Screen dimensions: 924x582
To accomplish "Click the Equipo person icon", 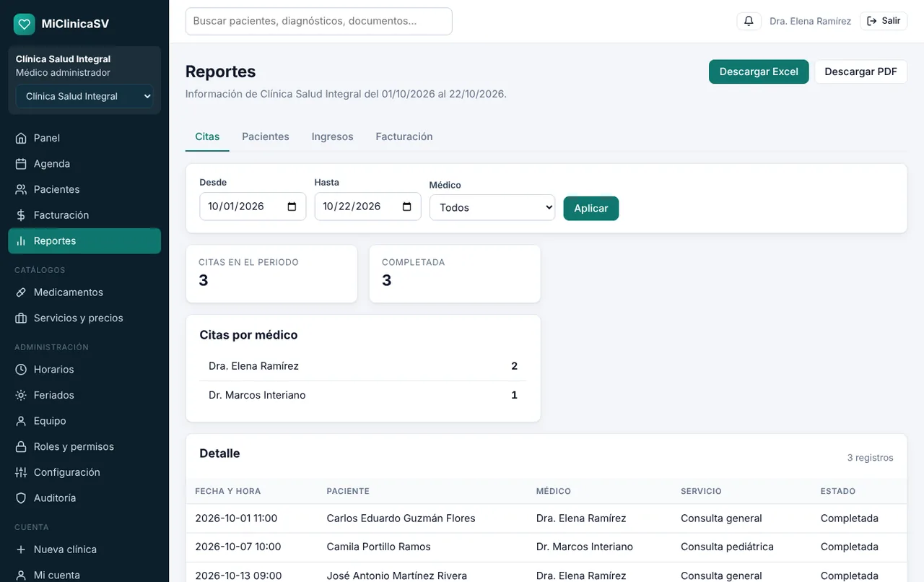I will pyautogui.click(x=21, y=421).
